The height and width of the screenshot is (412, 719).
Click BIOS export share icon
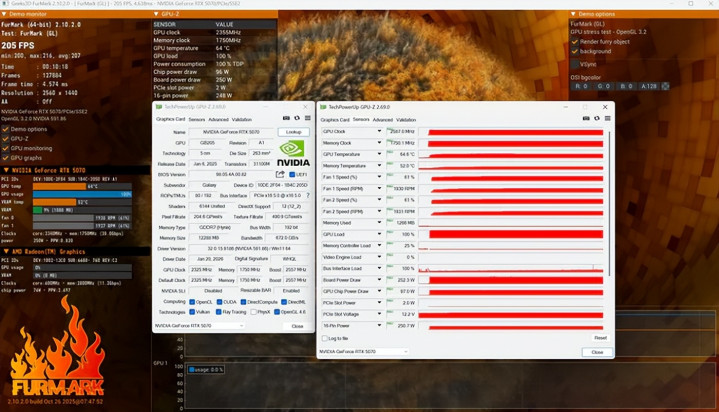click(x=280, y=174)
